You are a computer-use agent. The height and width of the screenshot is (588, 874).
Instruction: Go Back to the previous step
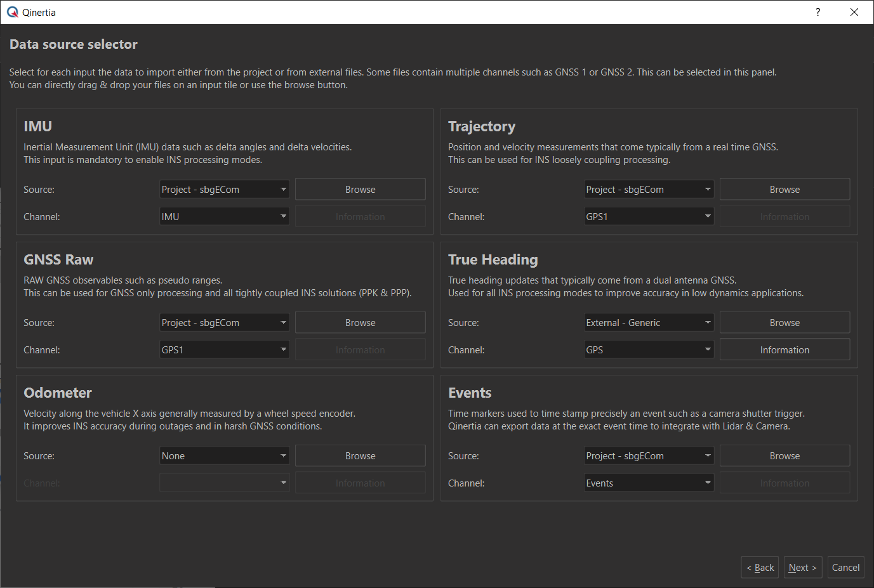(760, 568)
